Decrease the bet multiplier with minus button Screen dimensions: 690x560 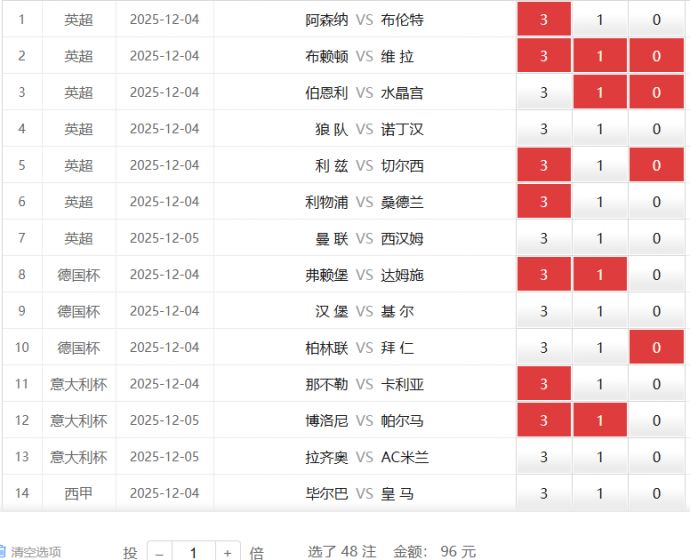[159, 552]
